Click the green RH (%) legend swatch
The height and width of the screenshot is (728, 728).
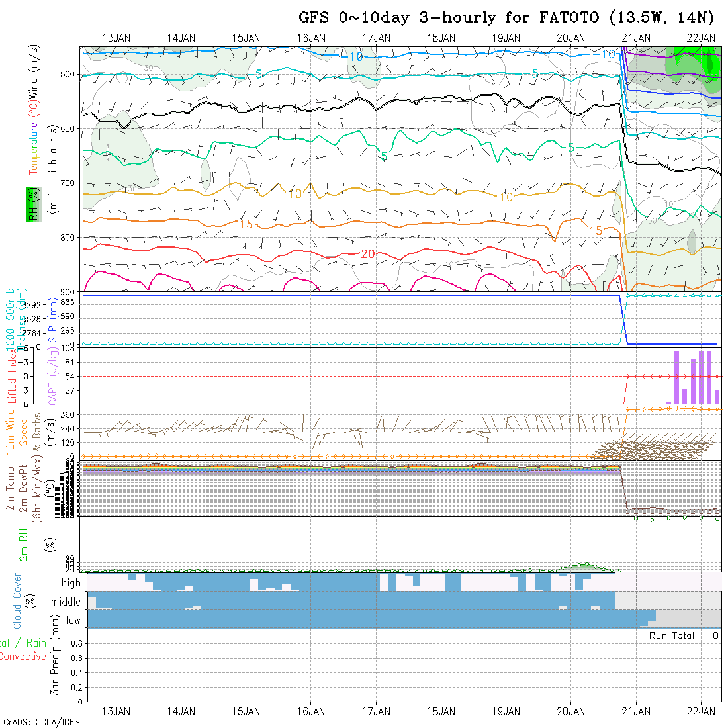(x=32, y=204)
